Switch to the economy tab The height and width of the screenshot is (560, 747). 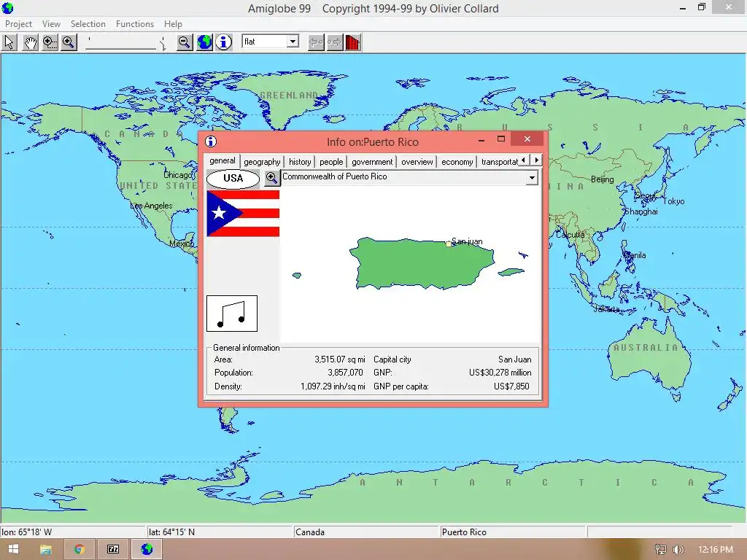pos(457,162)
